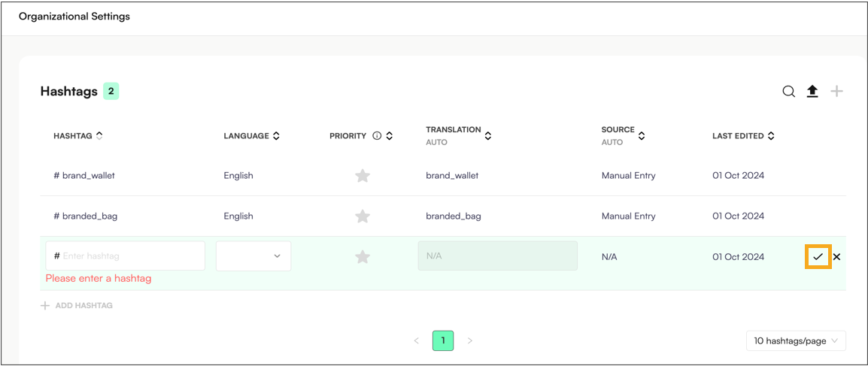Confirm new hashtag with checkmark icon
Screen dimensions: 868x366
pos(818,256)
